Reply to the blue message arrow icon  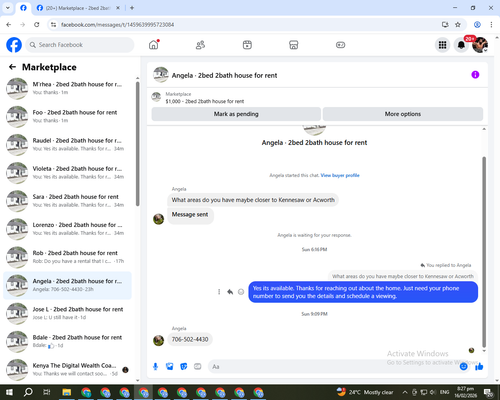click(x=230, y=292)
